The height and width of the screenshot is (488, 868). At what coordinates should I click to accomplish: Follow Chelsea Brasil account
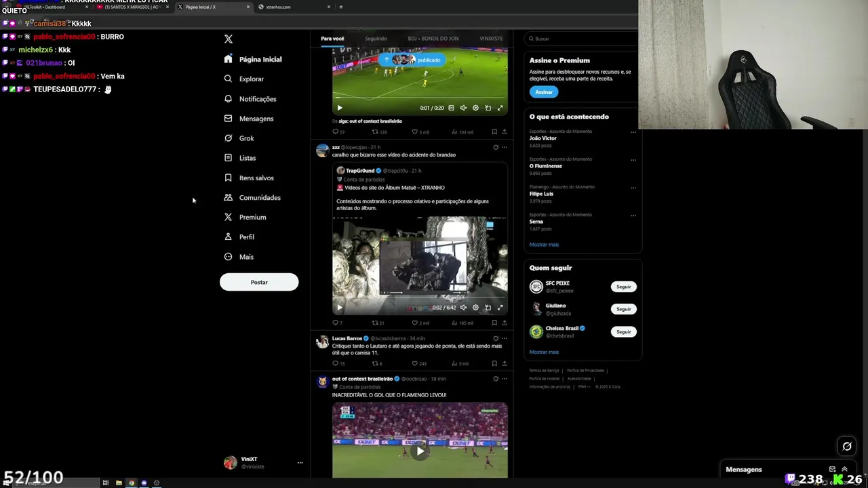624,332
